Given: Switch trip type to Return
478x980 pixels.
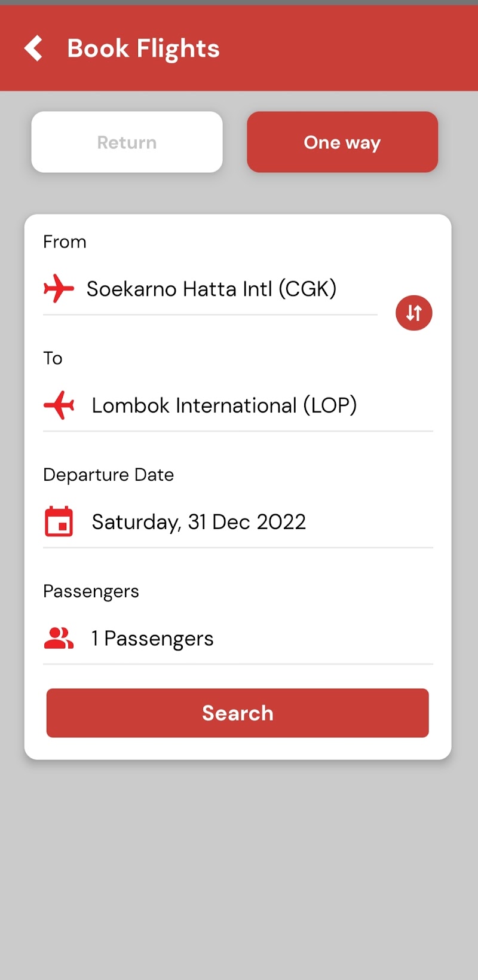Looking at the screenshot, I should (x=127, y=142).
